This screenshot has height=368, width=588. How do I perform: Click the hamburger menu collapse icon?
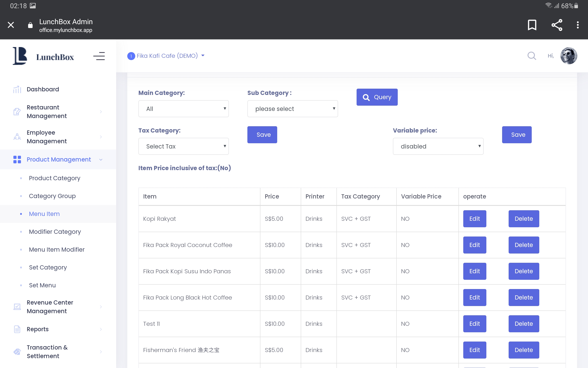(99, 56)
